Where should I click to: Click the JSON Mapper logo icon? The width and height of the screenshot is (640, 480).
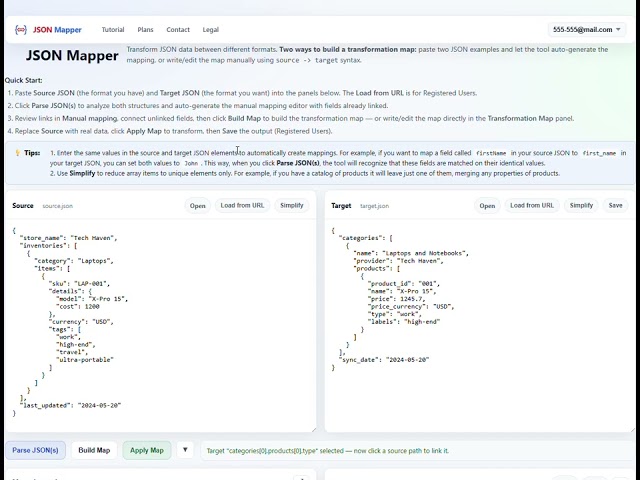pos(21,29)
